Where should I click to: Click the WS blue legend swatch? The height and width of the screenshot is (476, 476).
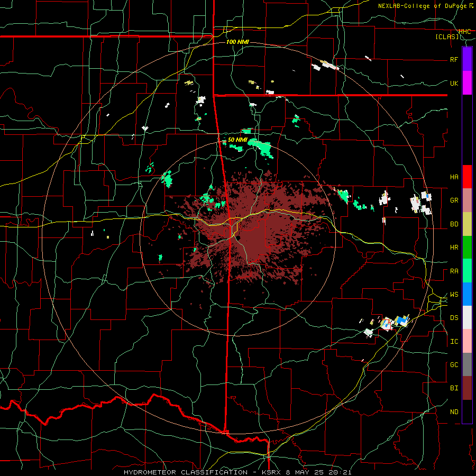tap(467, 294)
